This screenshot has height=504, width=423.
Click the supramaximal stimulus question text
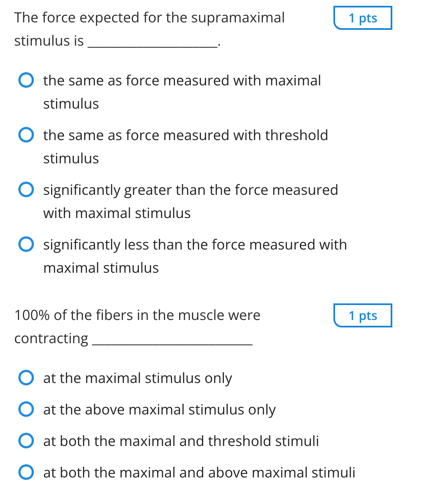coord(149,17)
